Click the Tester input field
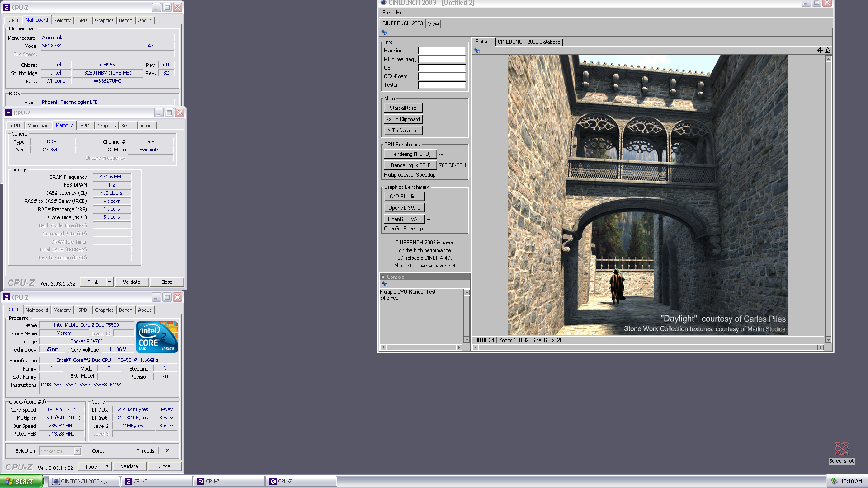Image resolution: width=868 pixels, height=488 pixels. pyautogui.click(x=442, y=85)
